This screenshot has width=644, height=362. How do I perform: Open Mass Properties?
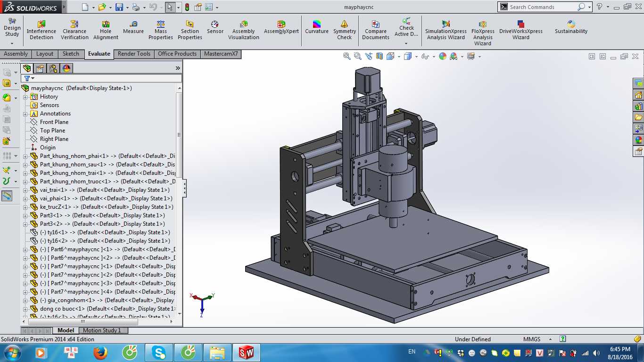point(161,30)
